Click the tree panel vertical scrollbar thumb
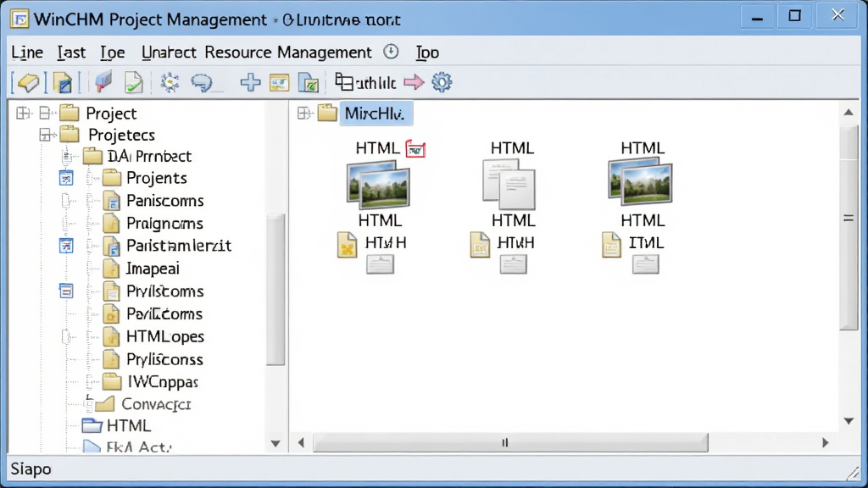This screenshot has width=868, height=488. click(275, 290)
